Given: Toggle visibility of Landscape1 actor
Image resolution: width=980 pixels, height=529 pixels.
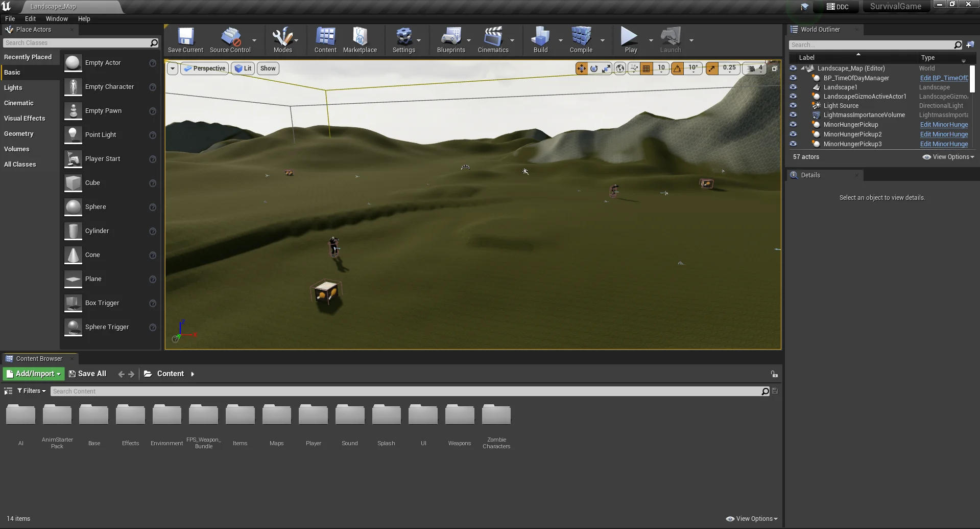Looking at the screenshot, I should [793, 87].
